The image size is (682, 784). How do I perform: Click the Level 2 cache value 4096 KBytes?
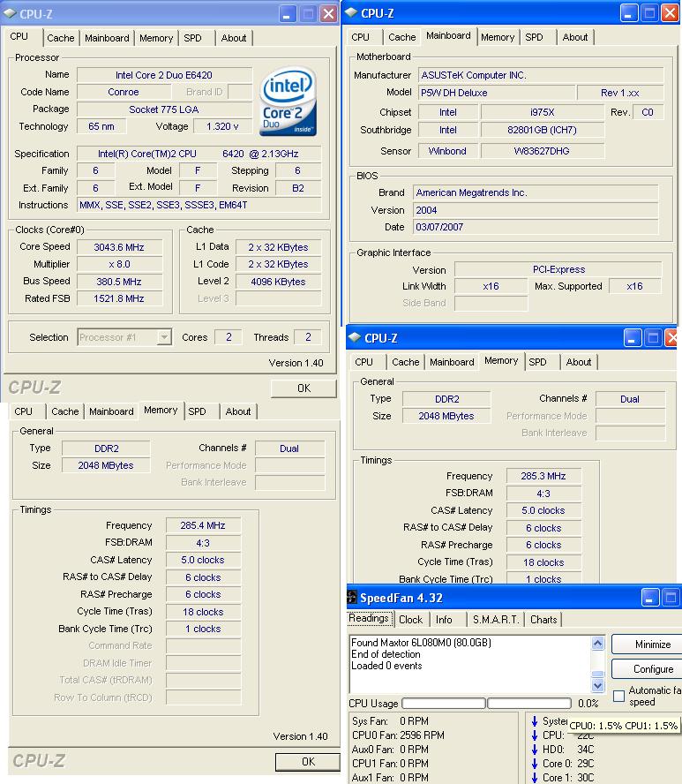click(x=278, y=282)
